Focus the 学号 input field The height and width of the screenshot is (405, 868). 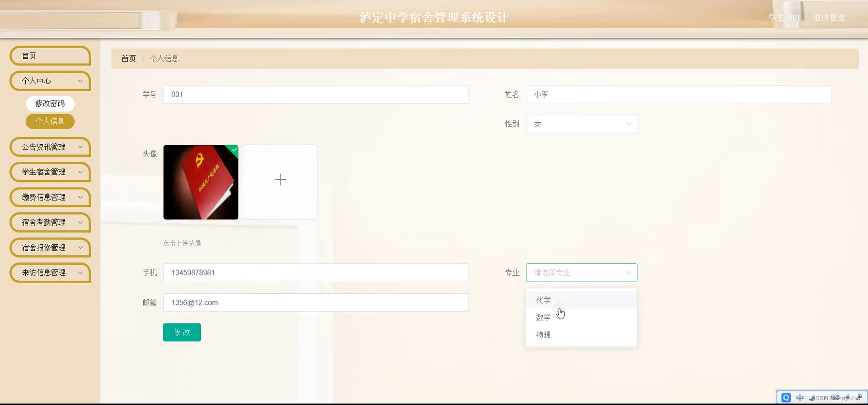click(x=316, y=94)
